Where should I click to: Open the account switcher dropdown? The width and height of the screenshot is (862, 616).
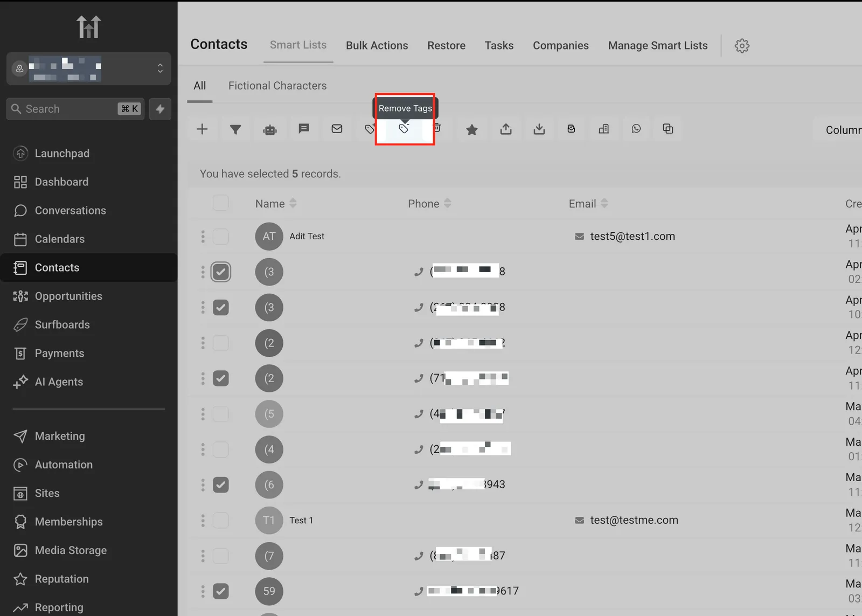coord(88,68)
